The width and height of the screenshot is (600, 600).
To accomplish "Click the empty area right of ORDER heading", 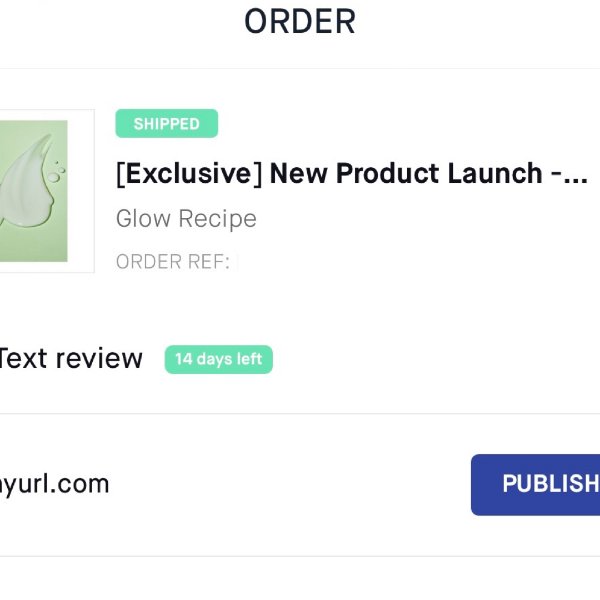I will tap(480, 21).
